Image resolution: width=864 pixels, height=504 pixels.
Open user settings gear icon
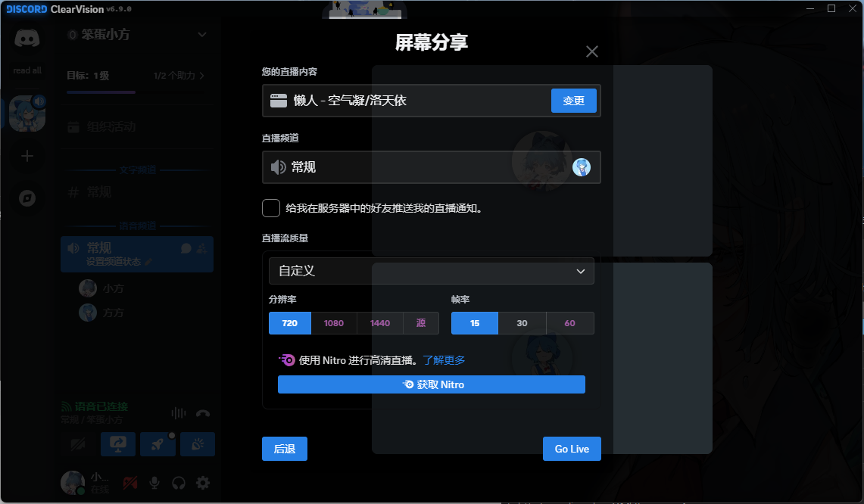pos(203,482)
